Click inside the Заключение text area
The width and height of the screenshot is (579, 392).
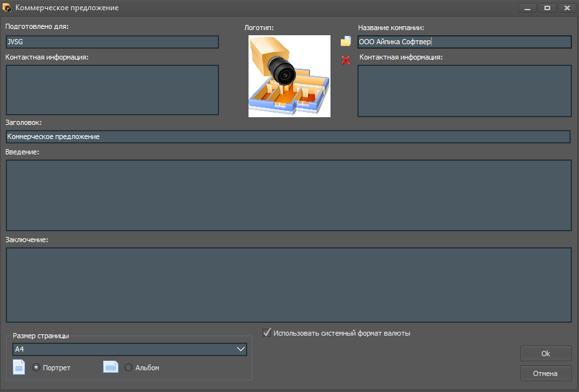click(x=289, y=285)
